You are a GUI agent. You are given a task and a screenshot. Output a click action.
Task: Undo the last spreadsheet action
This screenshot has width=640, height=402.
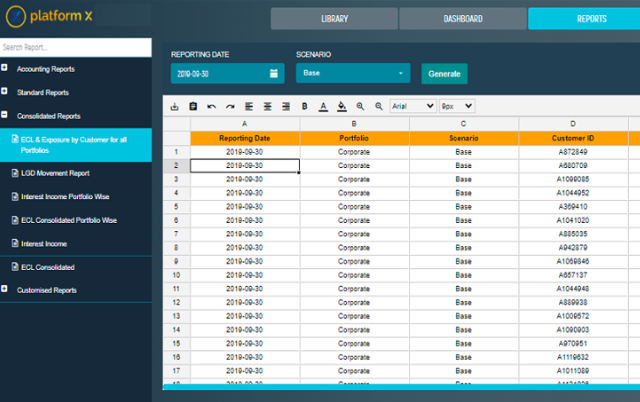click(x=211, y=106)
